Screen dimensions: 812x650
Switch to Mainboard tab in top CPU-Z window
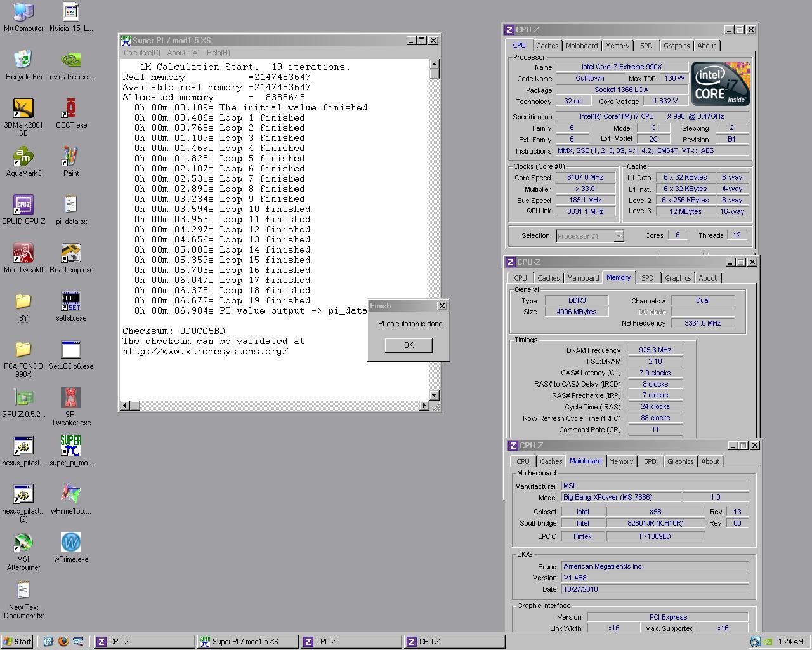(x=582, y=46)
